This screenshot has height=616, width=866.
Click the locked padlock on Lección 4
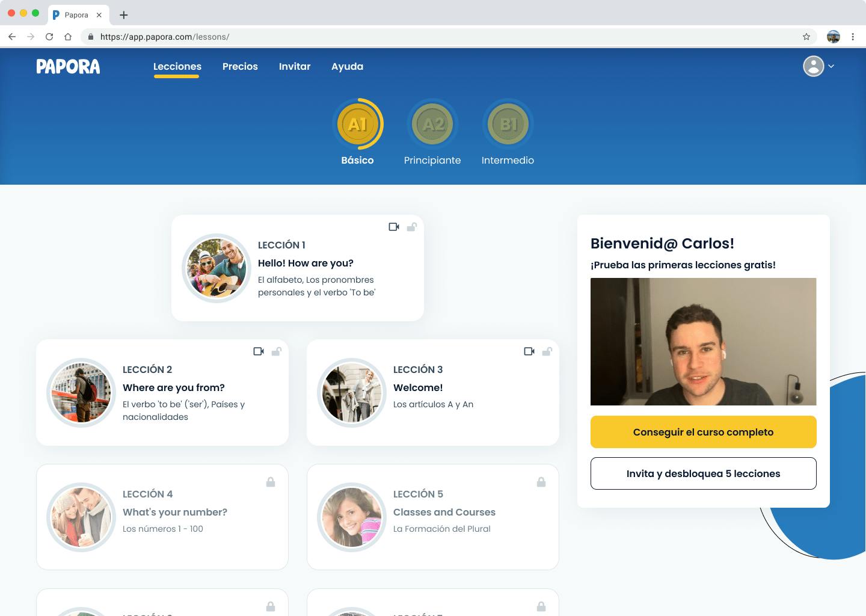coord(271,482)
